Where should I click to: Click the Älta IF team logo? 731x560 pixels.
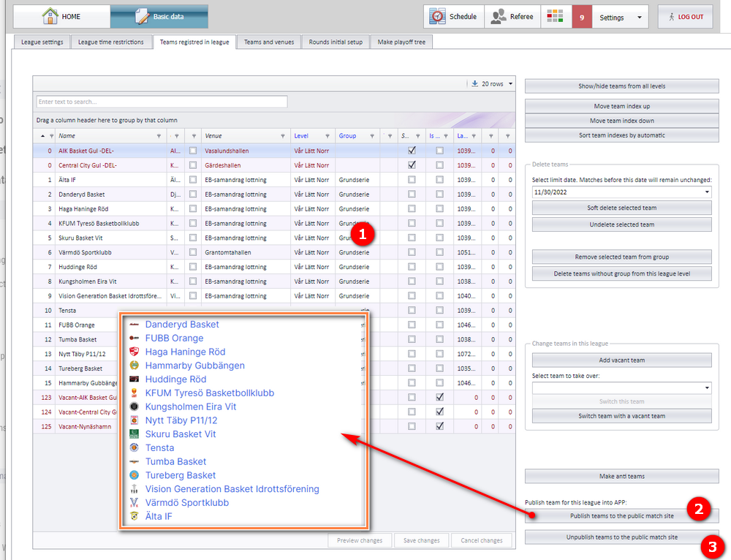click(135, 516)
